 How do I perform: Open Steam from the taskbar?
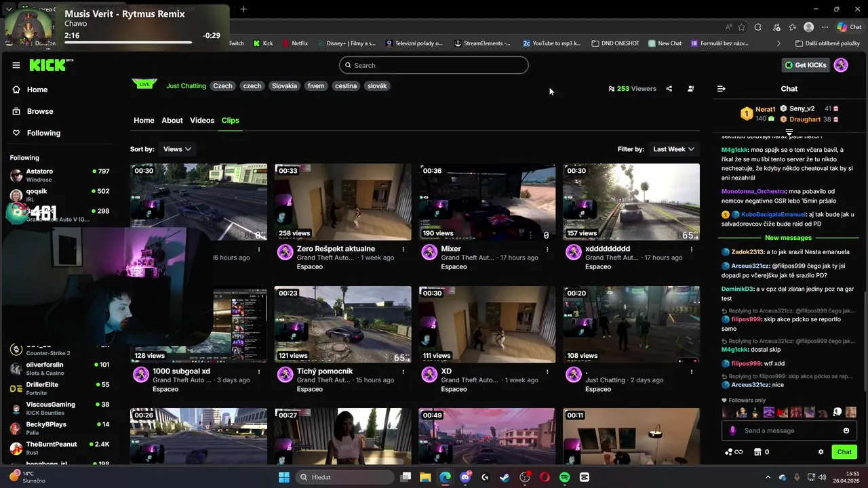pyautogui.click(x=505, y=477)
